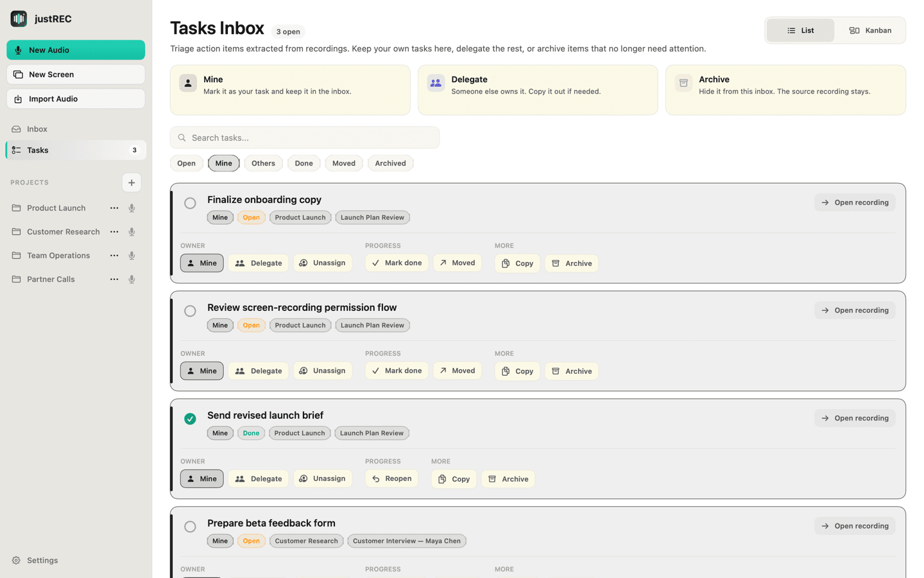924x578 pixels.
Task: Open recording for Send revised launch brief
Action: pyautogui.click(x=855, y=418)
